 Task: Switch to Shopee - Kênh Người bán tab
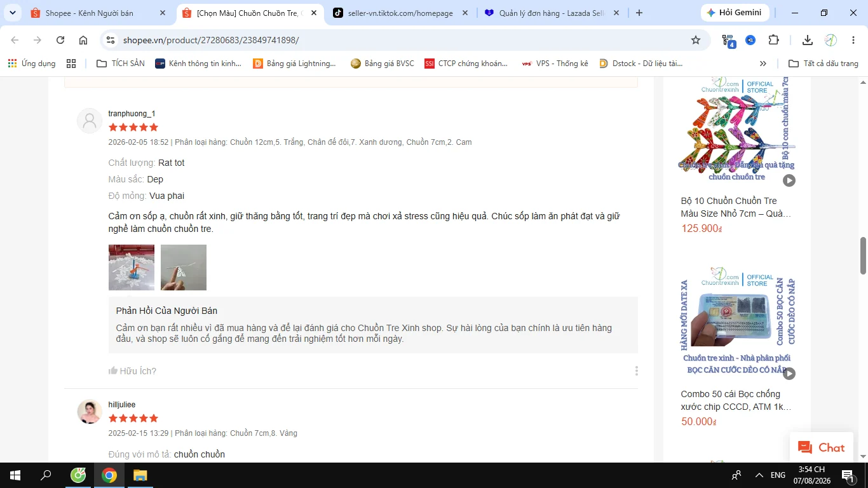tap(90, 13)
